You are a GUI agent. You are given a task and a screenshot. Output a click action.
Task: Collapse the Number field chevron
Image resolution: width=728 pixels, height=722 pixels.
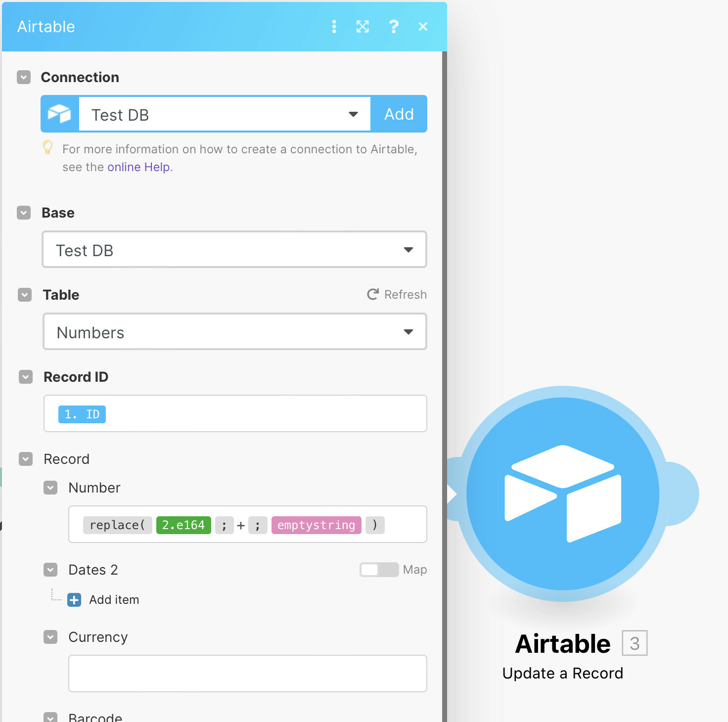(50, 488)
